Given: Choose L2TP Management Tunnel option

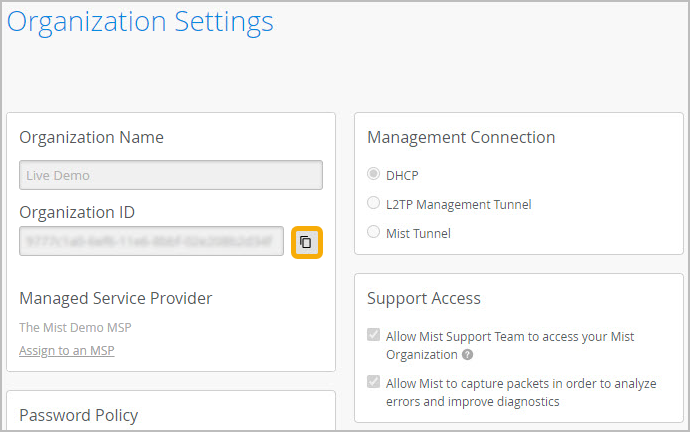Looking at the screenshot, I should point(374,204).
